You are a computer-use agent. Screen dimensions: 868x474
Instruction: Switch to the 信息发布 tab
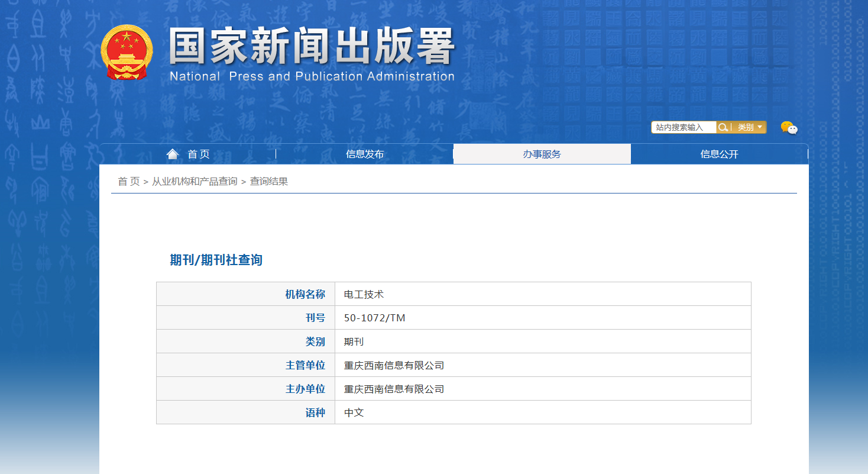click(x=364, y=153)
